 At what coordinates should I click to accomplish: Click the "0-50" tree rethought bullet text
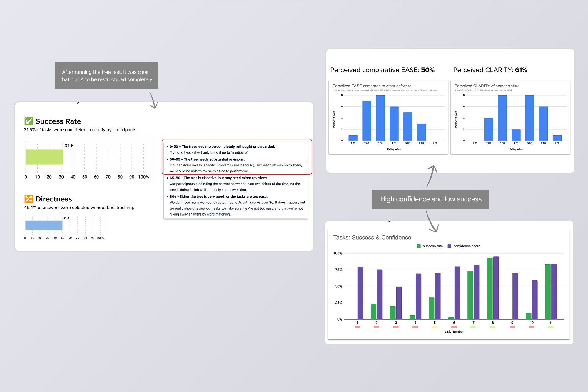222,146
